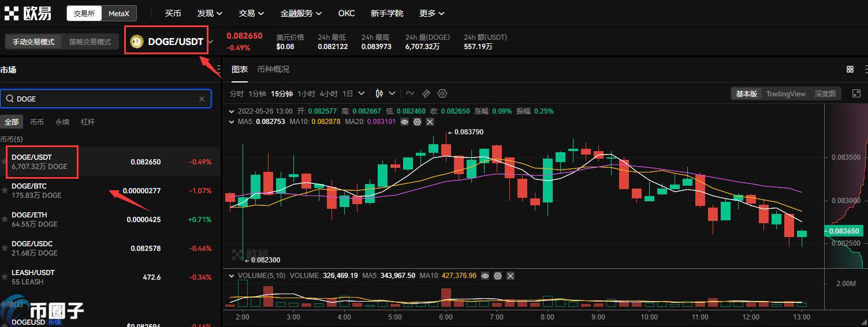The height and width of the screenshot is (327, 868).
Task: Hide the VOLUME indicator via eye icon
Action: pyautogui.click(x=485, y=276)
